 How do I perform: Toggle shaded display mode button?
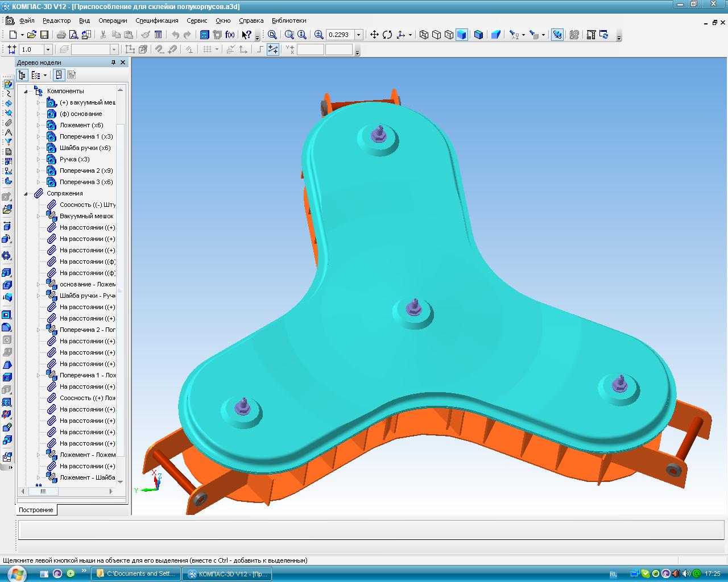coord(461,35)
